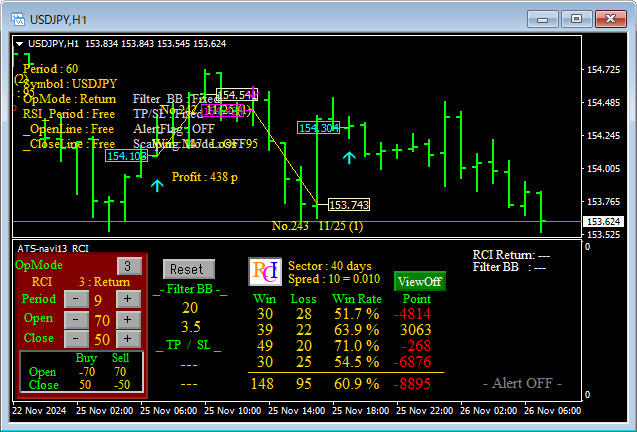This screenshot has height=432, width=637.
Task: Toggle the green ViewOff button
Action: coord(420,281)
